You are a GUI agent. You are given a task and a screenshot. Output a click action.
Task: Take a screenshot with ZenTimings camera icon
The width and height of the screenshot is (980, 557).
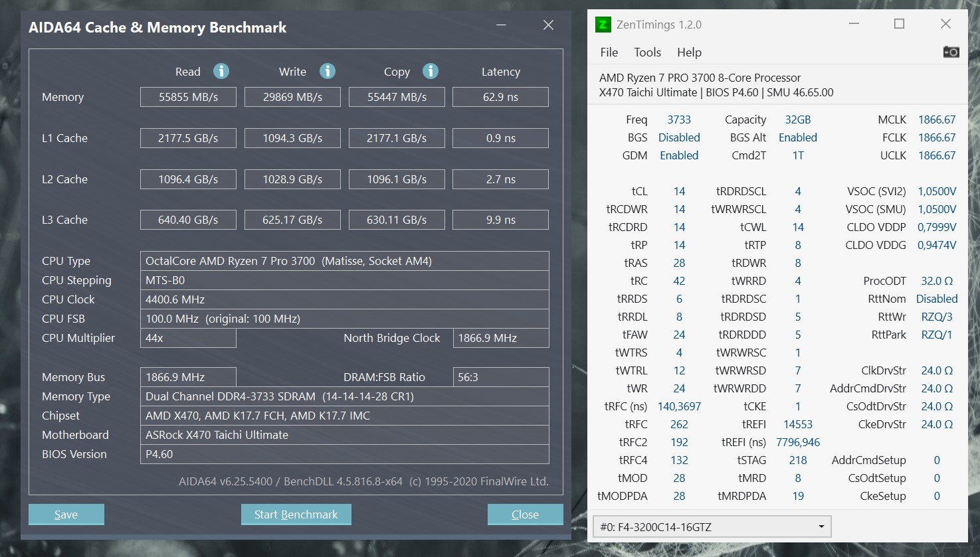tap(951, 52)
